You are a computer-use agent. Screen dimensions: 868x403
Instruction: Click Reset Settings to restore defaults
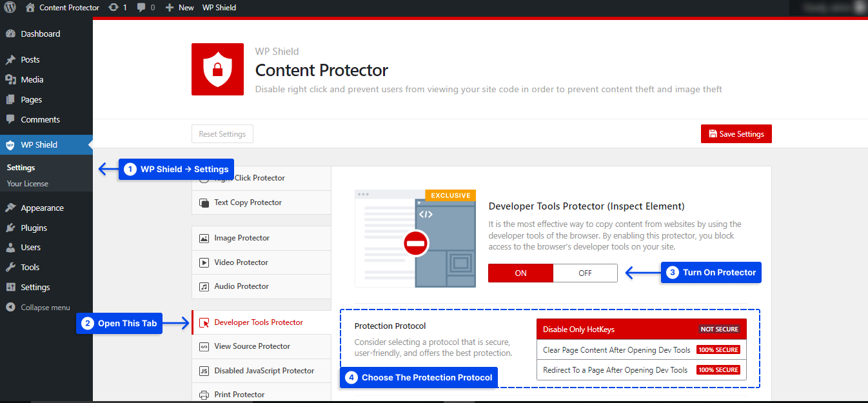222,133
